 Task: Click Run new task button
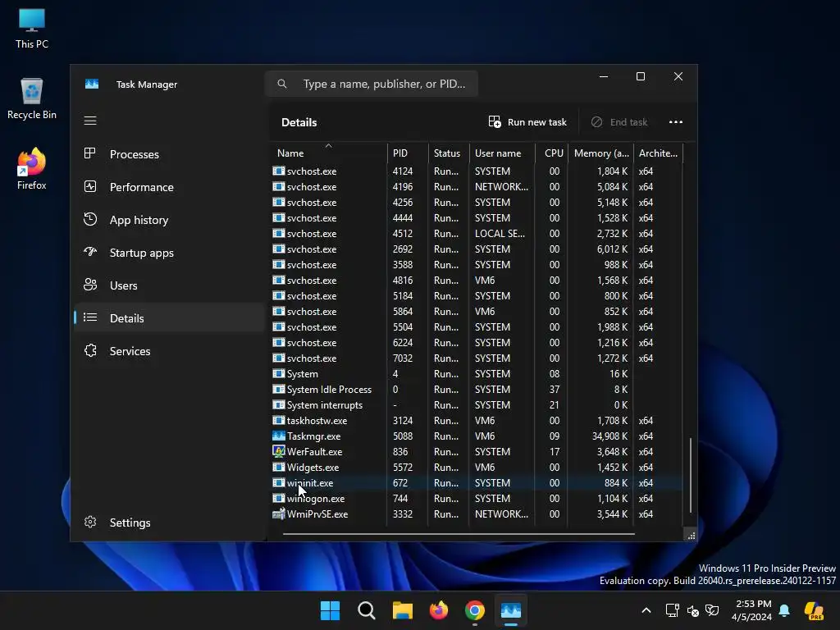point(527,122)
